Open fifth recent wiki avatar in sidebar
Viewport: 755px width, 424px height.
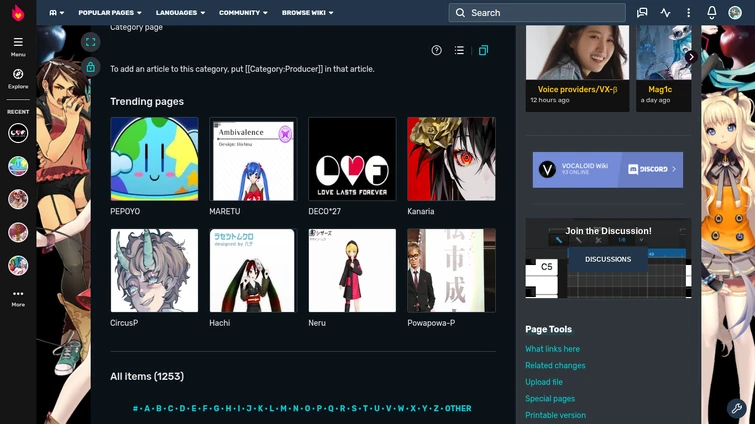(x=18, y=266)
